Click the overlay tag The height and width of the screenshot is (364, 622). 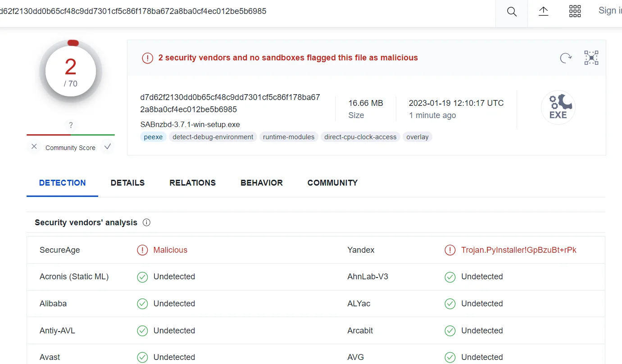tap(418, 137)
